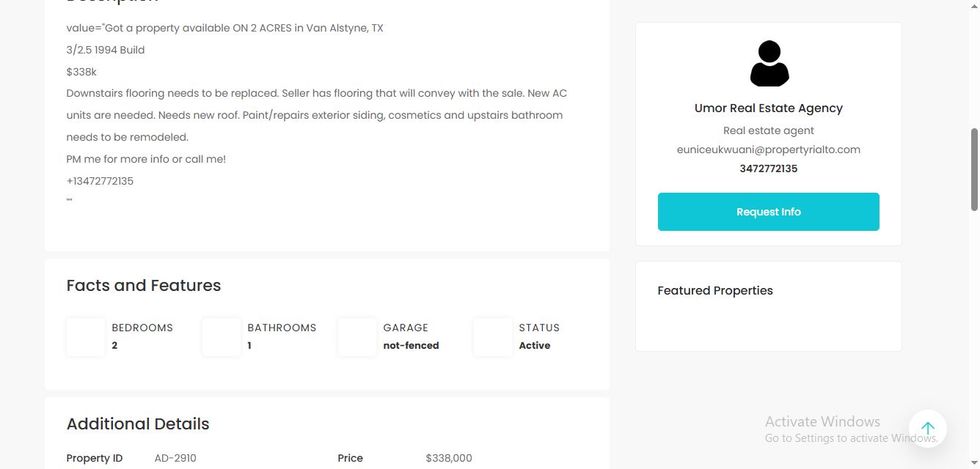The image size is (980, 469).
Task: Click the Facts and Features heading
Action: click(x=144, y=286)
